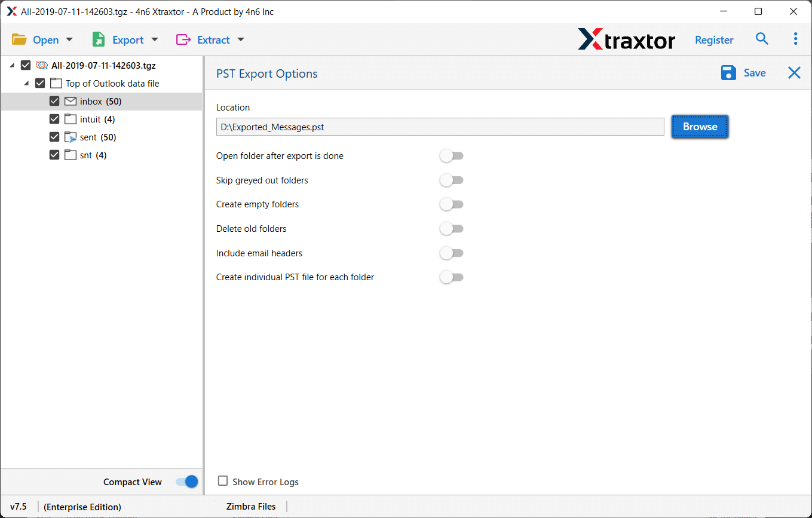This screenshot has height=518, width=812.
Task: Click the Location path input field
Action: click(440, 127)
